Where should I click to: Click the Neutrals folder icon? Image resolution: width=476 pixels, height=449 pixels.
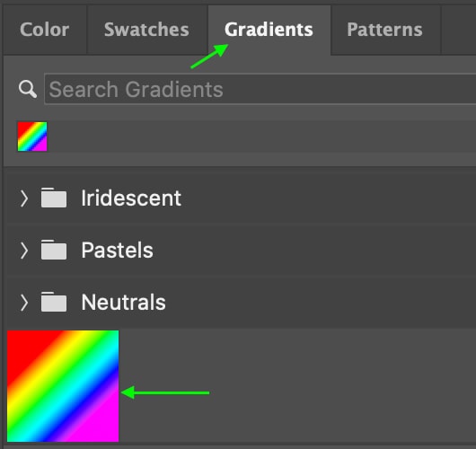54,302
